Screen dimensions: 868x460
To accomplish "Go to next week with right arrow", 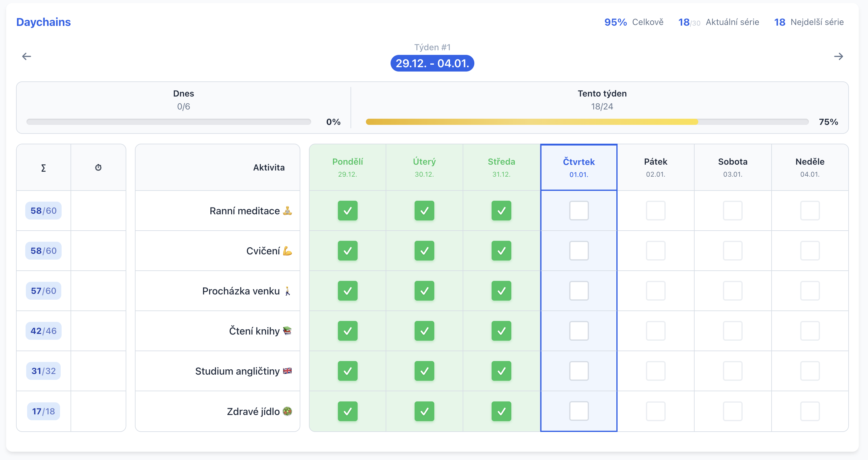I will tap(838, 56).
